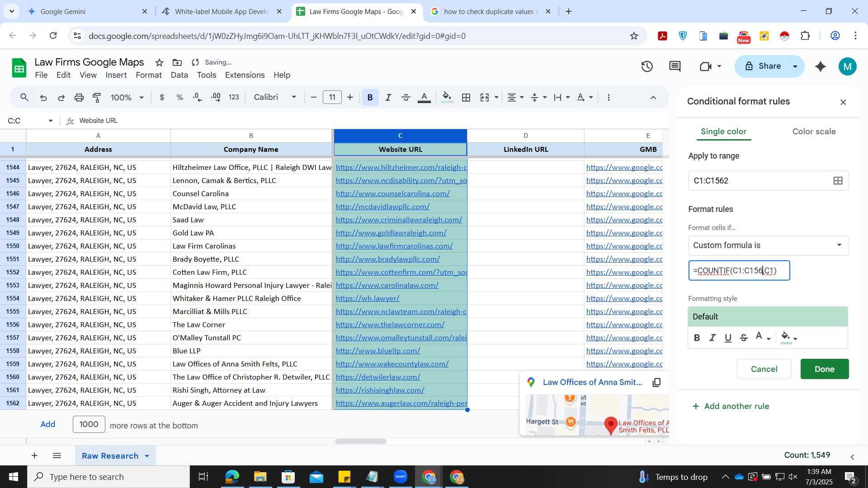
Task: Open the Data menu
Action: (179, 75)
